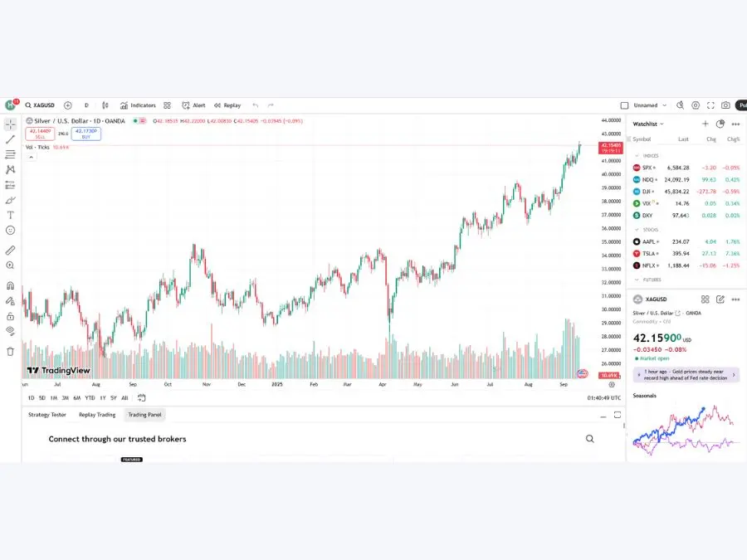Click the zoom in magnifier tool
Screen dimensions: 747x560
click(x=10, y=265)
